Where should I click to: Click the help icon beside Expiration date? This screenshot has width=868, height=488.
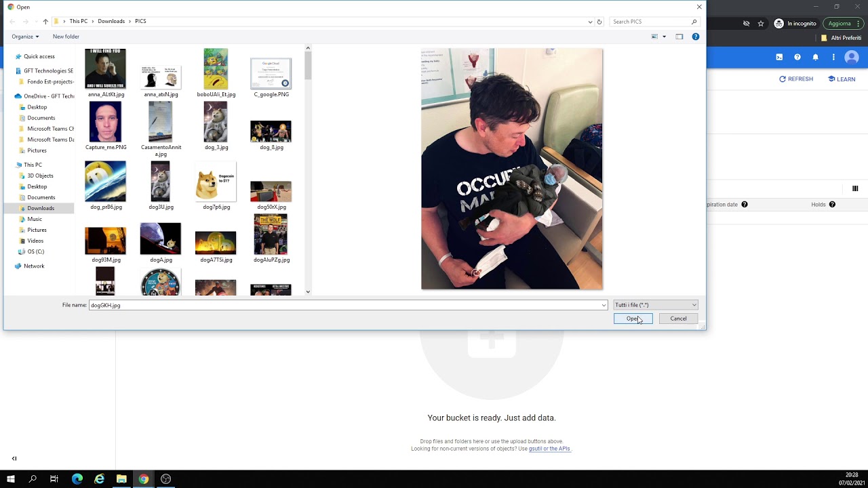pos(745,205)
